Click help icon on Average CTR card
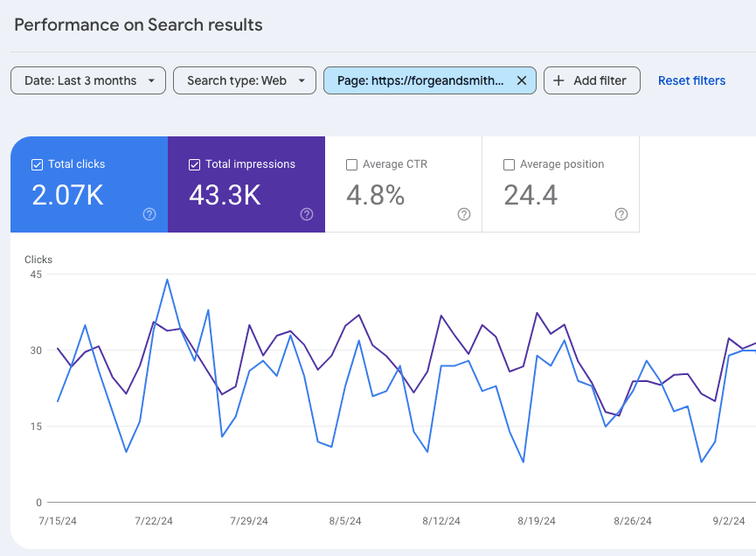Viewport: 756px width, 556px height. pyautogui.click(x=464, y=214)
